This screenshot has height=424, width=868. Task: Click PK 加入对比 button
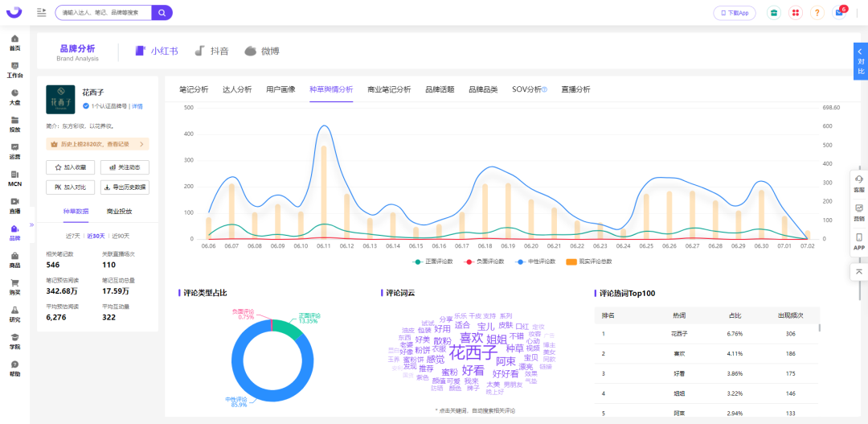[70, 187]
